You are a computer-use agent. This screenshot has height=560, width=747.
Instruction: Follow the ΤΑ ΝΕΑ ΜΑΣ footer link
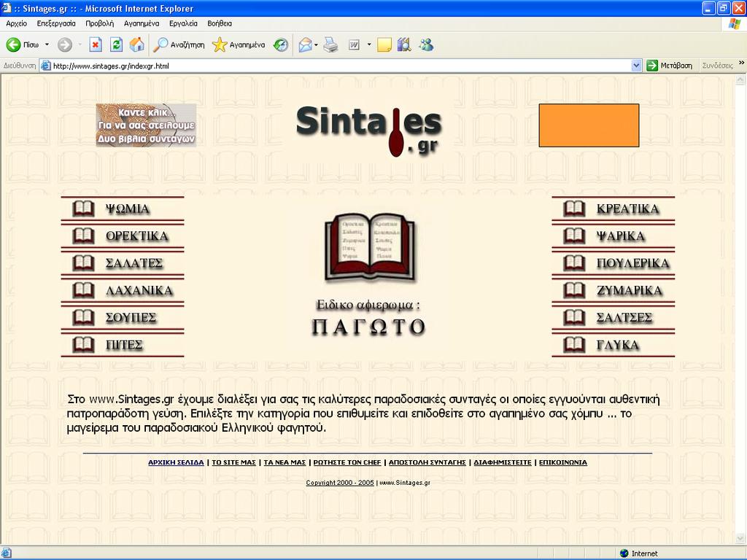point(285,462)
